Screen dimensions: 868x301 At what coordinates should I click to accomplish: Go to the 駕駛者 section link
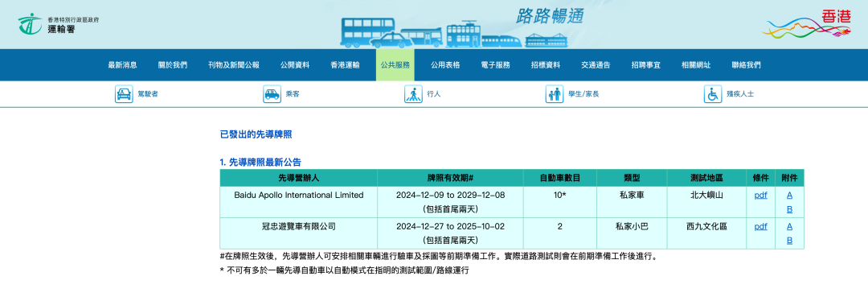pyautogui.click(x=148, y=94)
